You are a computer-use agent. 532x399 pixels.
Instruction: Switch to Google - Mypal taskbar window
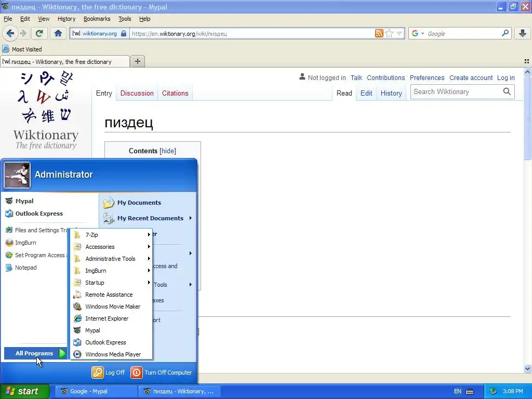(96, 391)
